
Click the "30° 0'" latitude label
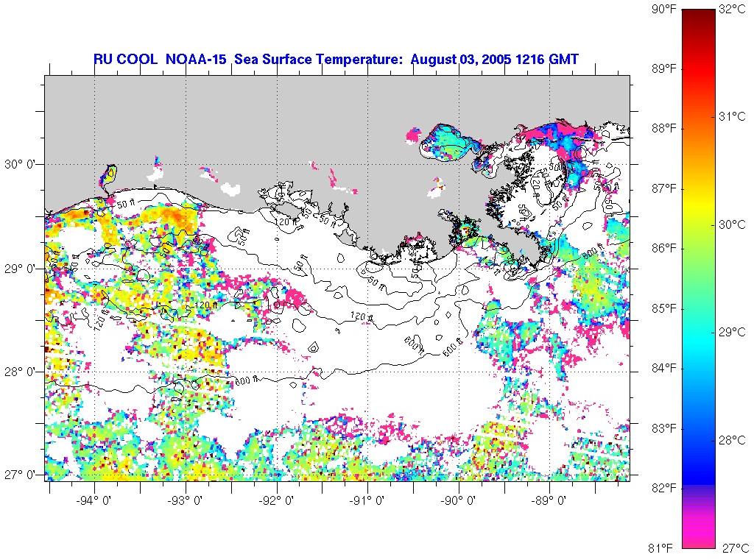pyautogui.click(x=20, y=165)
